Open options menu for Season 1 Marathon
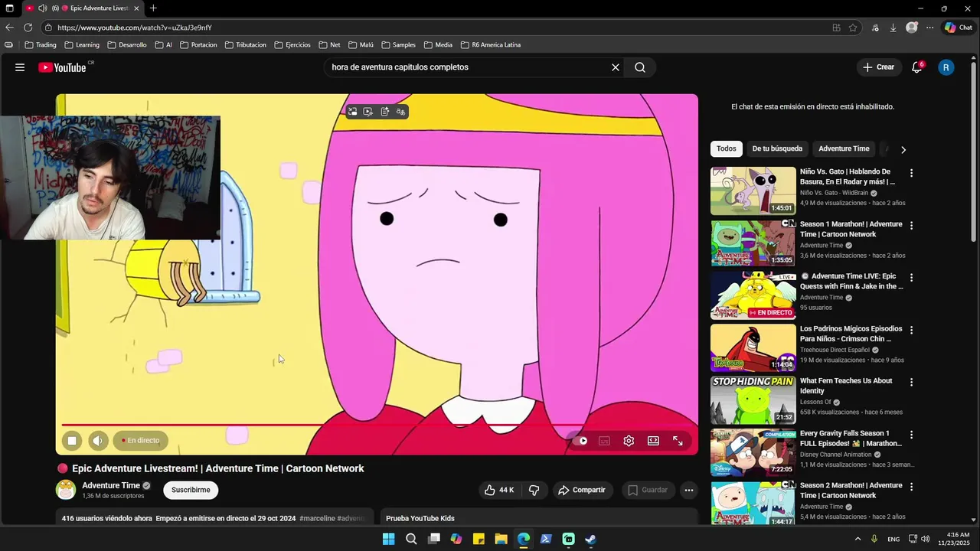 coord(911,225)
